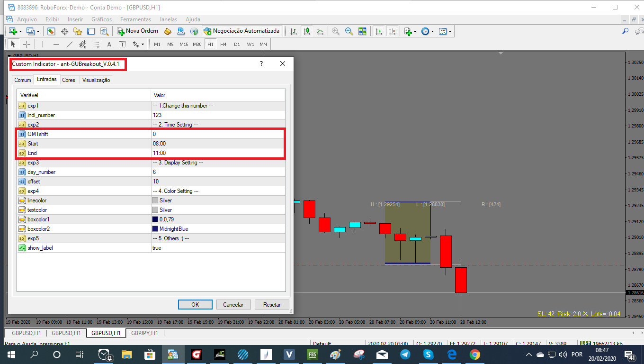644x364 pixels.
Task: Select the text label tool
Action: tap(122, 44)
